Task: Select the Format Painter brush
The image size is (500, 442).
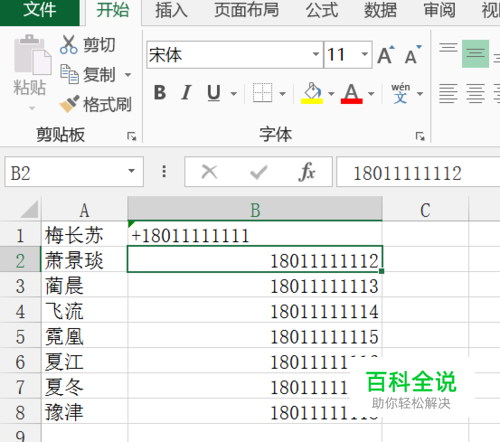Action: pyautogui.click(x=69, y=104)
